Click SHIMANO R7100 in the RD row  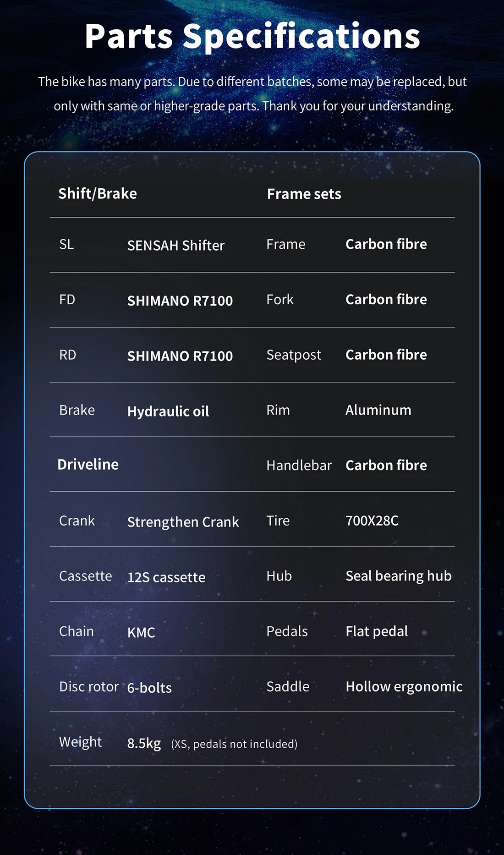180,356
